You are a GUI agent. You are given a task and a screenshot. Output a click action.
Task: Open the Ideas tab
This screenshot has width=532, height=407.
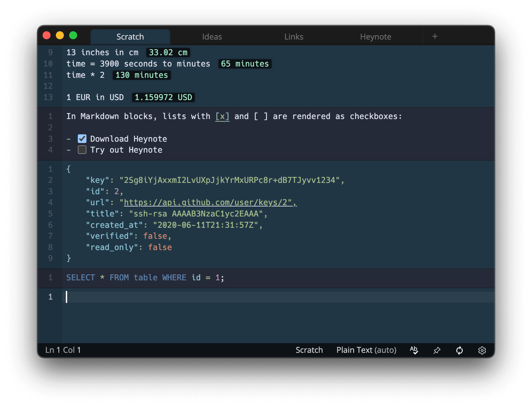point(212,37)
